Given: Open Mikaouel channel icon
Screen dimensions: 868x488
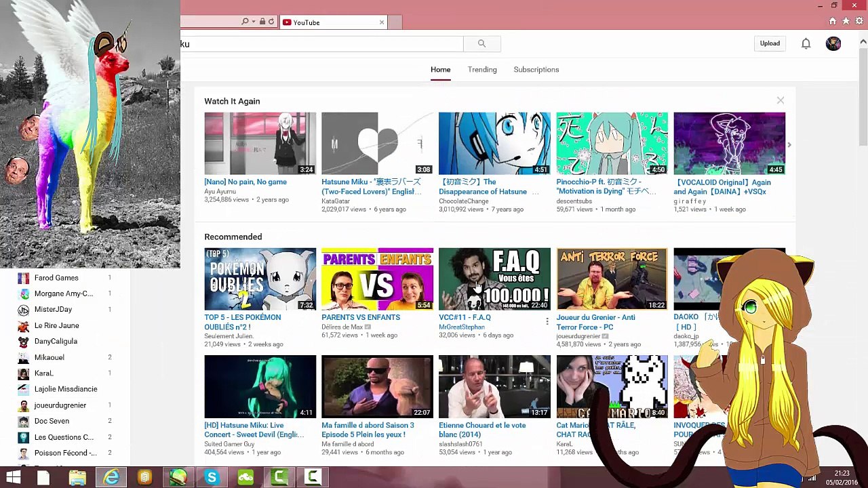Looking at the screenshot, I should coord(24,357).
